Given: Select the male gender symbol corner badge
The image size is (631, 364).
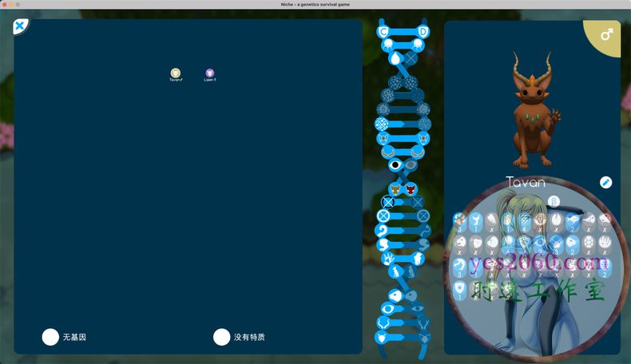Looking at the screenshot, I should (606, 34).
